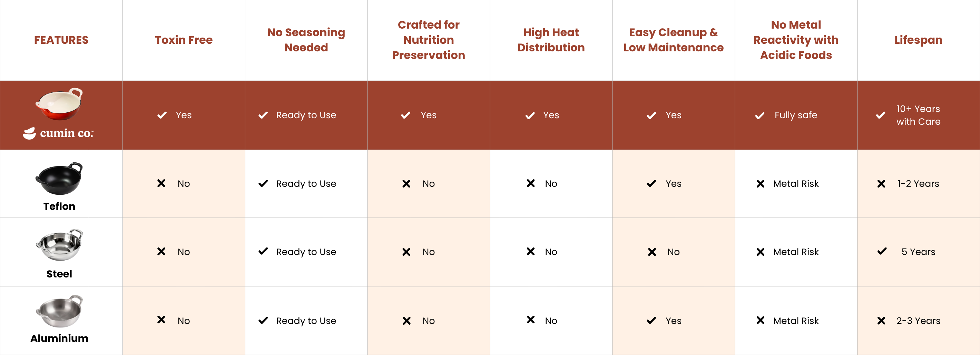Click the High Heat Distribution header

(x=551, y=40)
